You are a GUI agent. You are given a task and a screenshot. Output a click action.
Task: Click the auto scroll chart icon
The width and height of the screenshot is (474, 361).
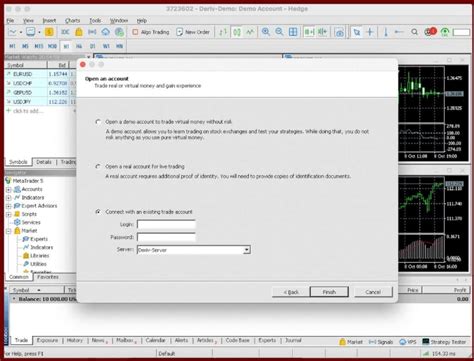(309, 32)
